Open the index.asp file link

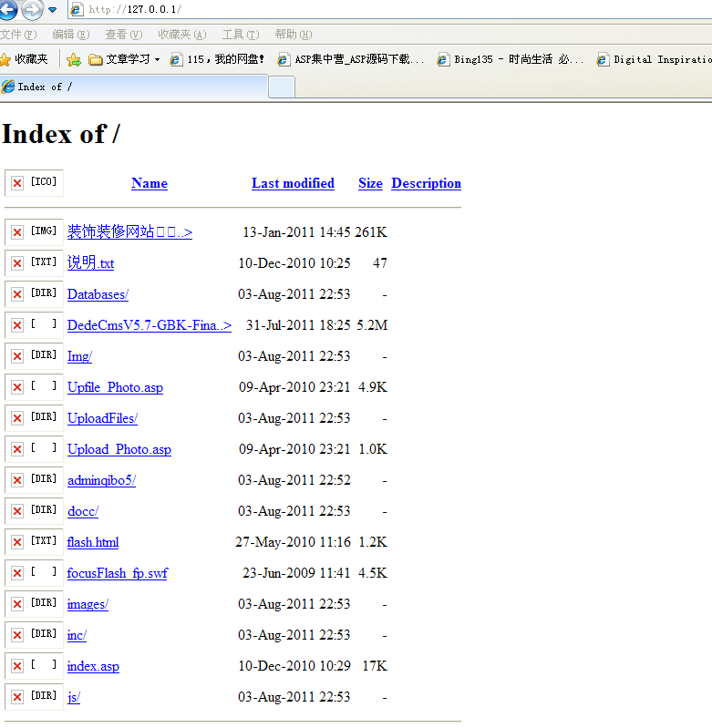[x=93, y=666]
